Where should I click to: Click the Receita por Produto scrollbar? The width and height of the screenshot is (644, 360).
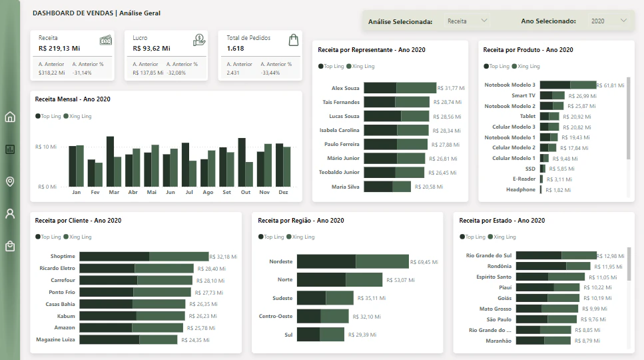coord(629,119)
